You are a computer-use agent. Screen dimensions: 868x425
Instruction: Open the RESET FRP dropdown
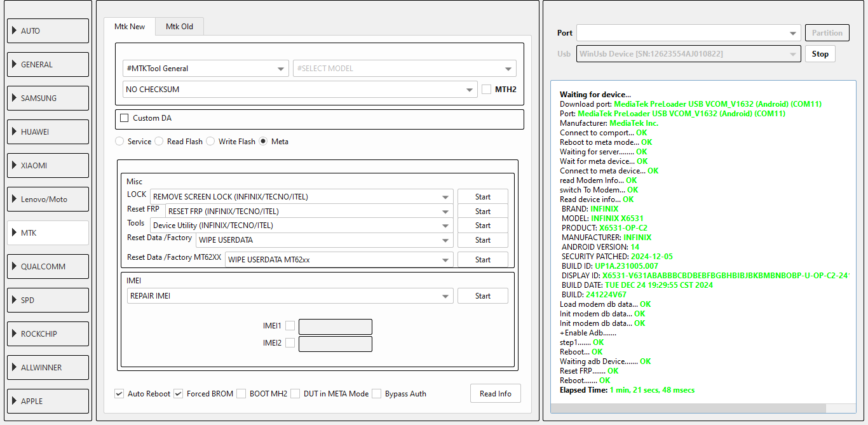point(309,212)
